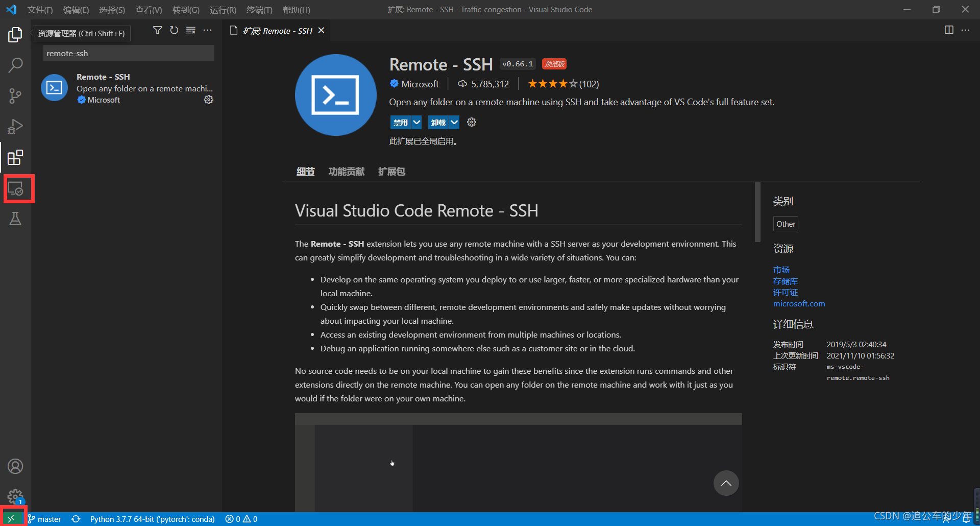The width and height of the screenshot is (980, 526).
Task: Switch to the 细节 details tab
Action: 305,172
